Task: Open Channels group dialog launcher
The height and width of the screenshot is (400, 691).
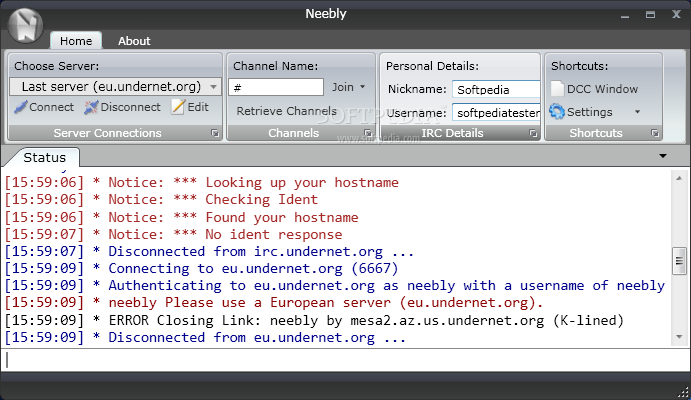Action: (x=368, y=133)
